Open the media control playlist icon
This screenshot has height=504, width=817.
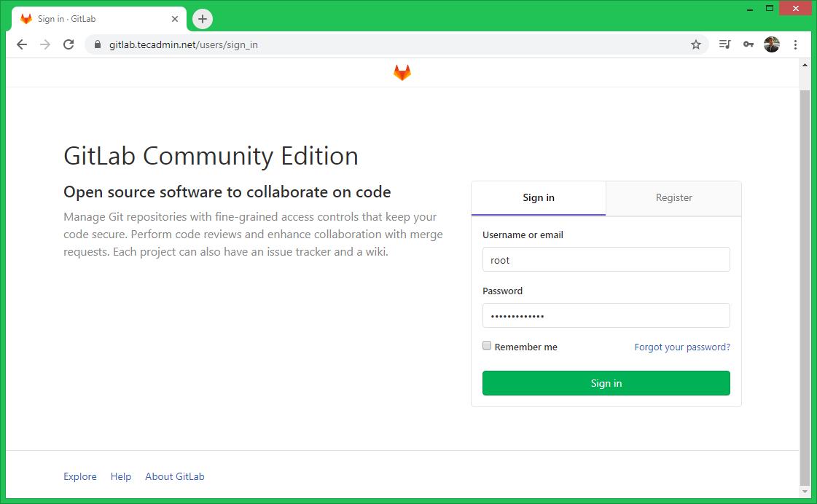click(x=724, y=44)
